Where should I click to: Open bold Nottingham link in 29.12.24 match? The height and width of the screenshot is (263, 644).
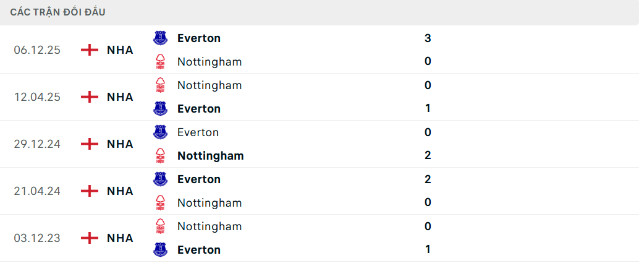point(210,156)
